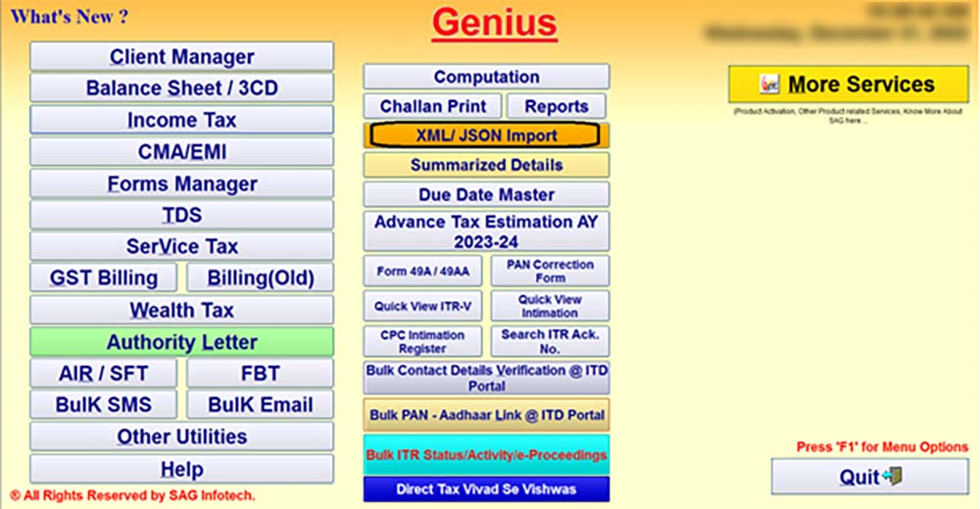Open Balance Sheet / 3CD
980x509 pixels.
tap(181, 88)
